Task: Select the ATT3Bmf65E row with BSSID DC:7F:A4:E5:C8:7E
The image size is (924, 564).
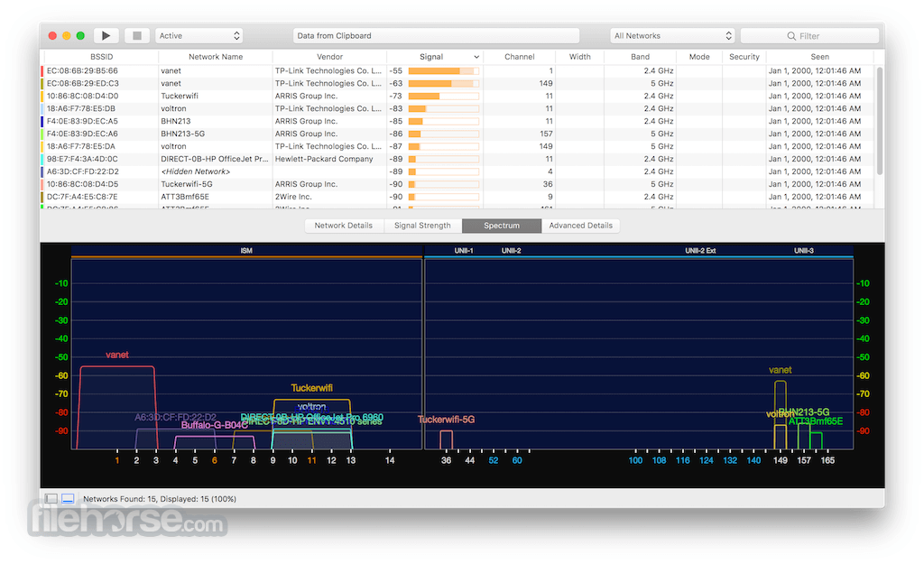Action: pyautogui.click(x=457, y=197)
